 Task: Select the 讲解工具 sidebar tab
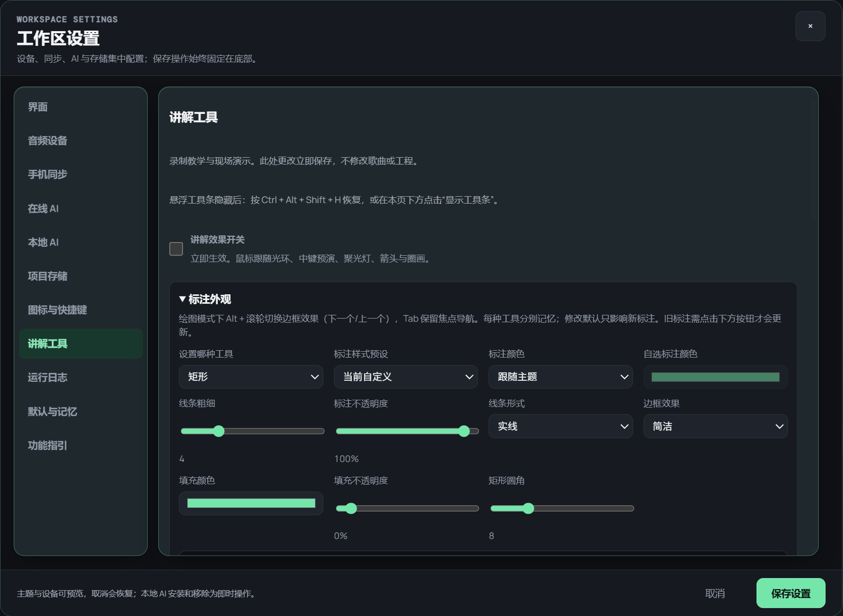click(81, 344)
